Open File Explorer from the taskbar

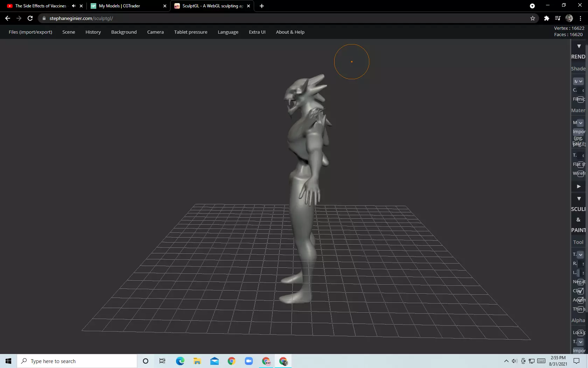tap(197, 361)
